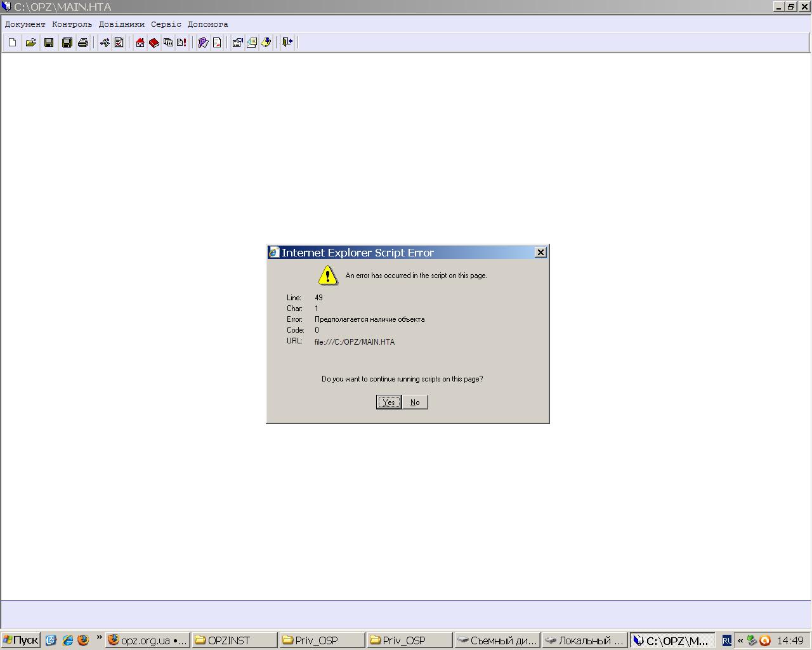Screen dimensions: 812x650
Task: Open the Документ menu
Action: (x=25, y=24)
